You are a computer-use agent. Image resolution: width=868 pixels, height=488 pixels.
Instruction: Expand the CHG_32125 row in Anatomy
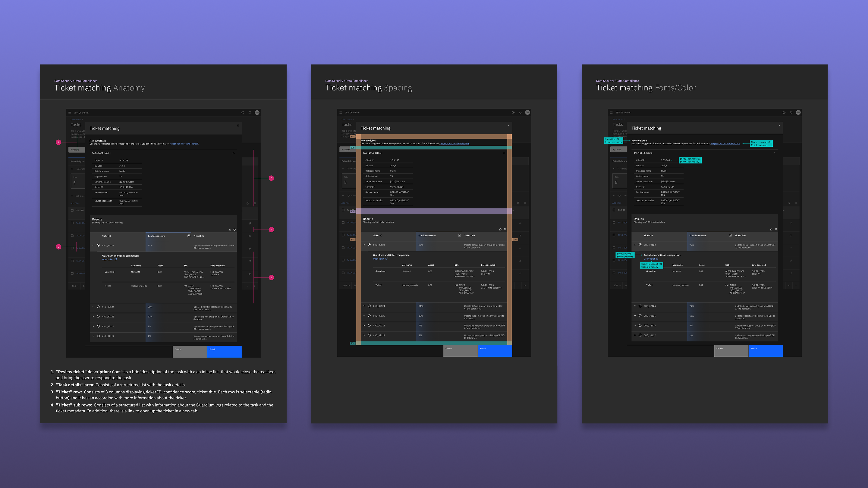click(93, 317)
